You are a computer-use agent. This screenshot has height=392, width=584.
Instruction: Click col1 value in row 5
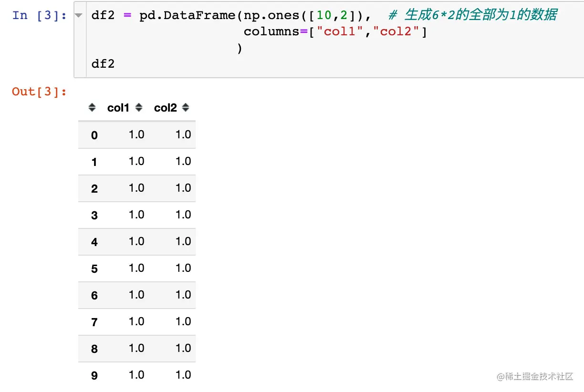point(136,268)
